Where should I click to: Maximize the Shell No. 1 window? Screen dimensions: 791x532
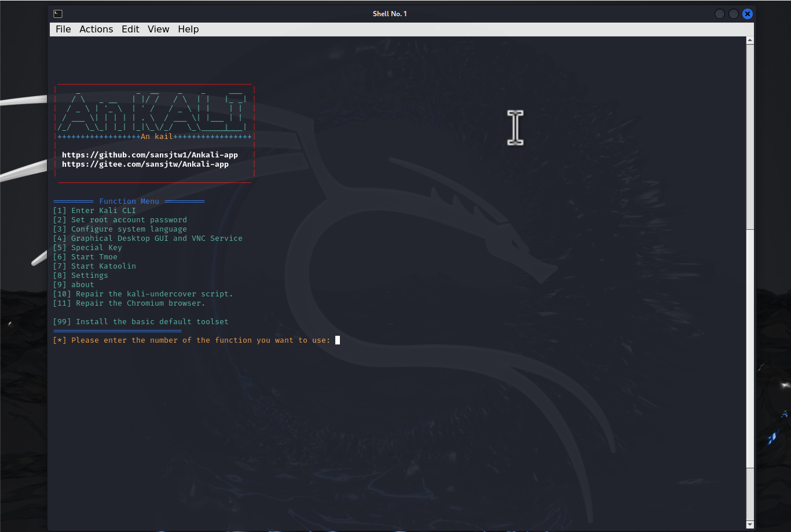point(734,14)
